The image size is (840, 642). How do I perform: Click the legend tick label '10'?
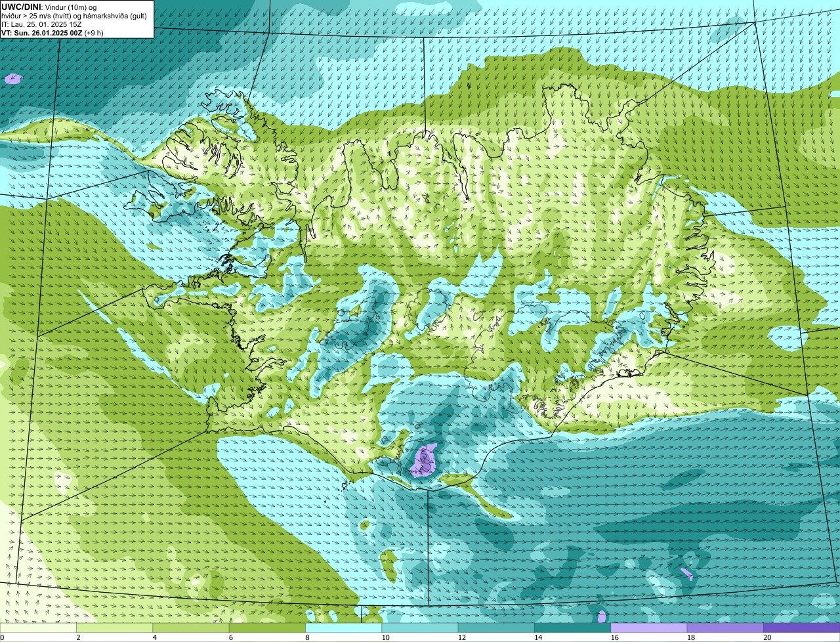pos(385,637)
